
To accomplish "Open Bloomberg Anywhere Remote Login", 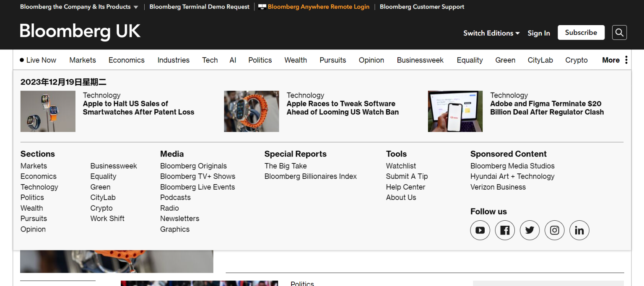I will click(x=318, y=7).
